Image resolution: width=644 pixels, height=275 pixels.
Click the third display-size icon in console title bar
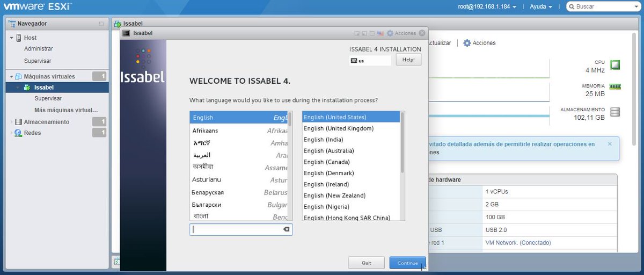371,33
